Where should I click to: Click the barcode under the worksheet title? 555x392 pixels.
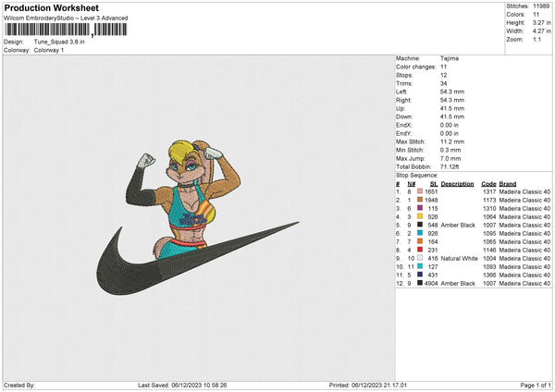(66, 30)
